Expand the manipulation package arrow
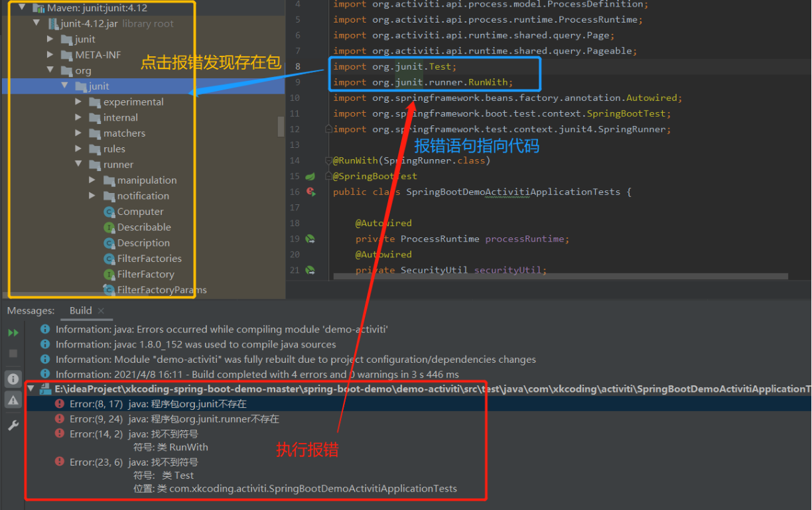The image size is (812, 510). (x=92, y=180)
